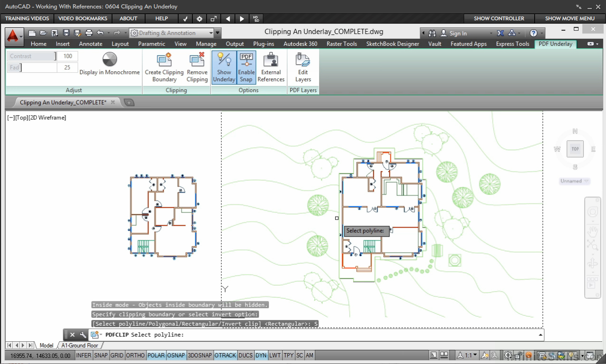Click Create Clipping Boundary

[x=164, y=67]
